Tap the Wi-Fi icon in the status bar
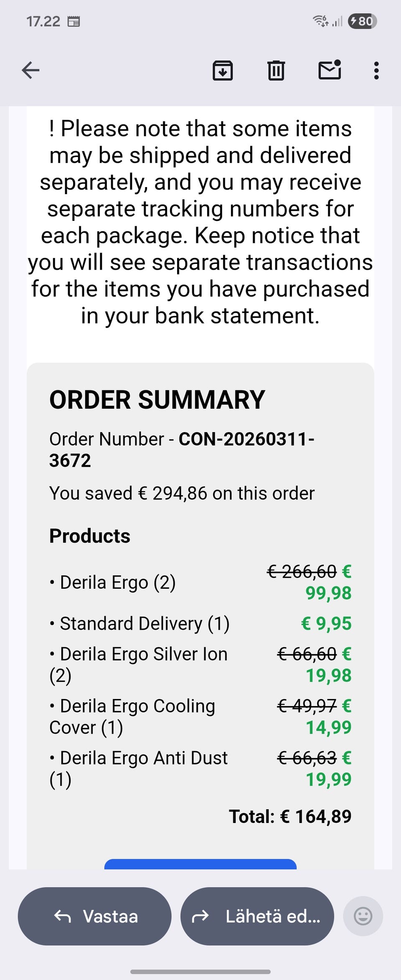 tap(320, 21)
